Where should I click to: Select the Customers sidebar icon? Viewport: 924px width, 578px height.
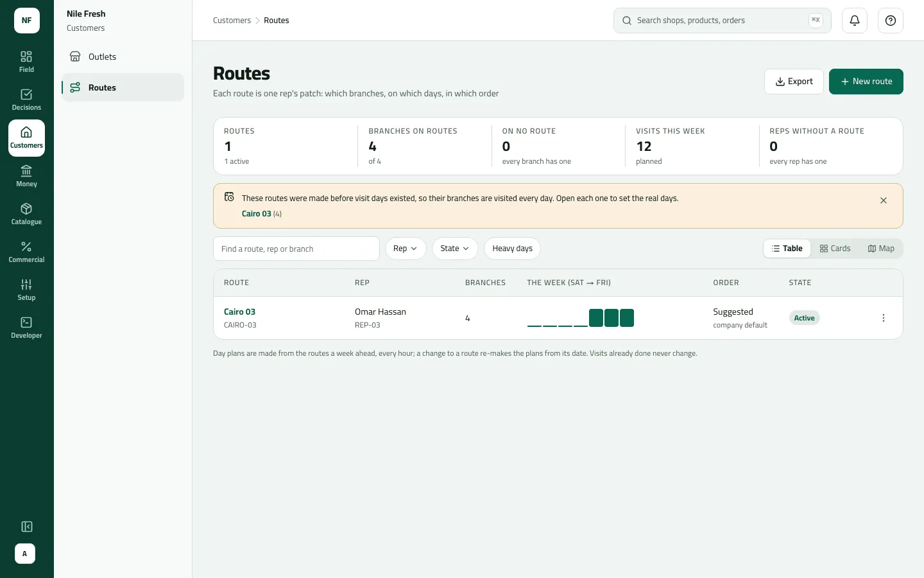[26, 138]
